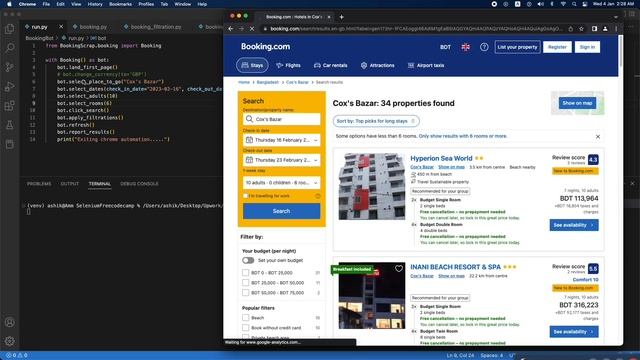640x360 pixels.
Task: Click the Sign in button
Action: point(587,47)
